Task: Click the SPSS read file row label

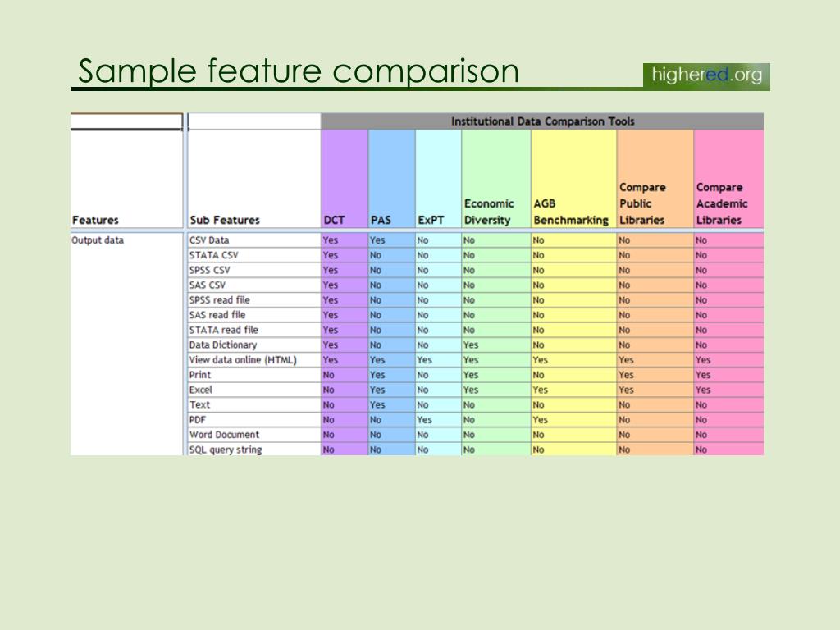Action: (x=220, y=300)
